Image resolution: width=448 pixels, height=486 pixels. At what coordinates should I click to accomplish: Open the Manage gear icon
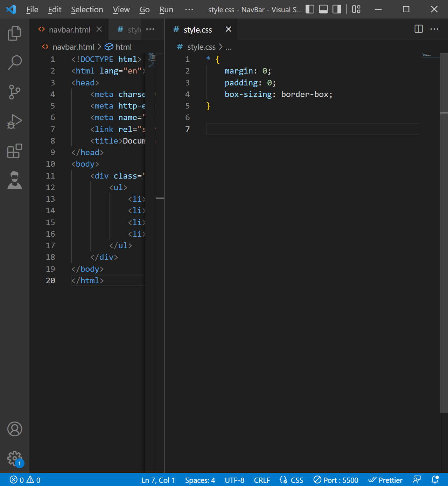(14, 458)
